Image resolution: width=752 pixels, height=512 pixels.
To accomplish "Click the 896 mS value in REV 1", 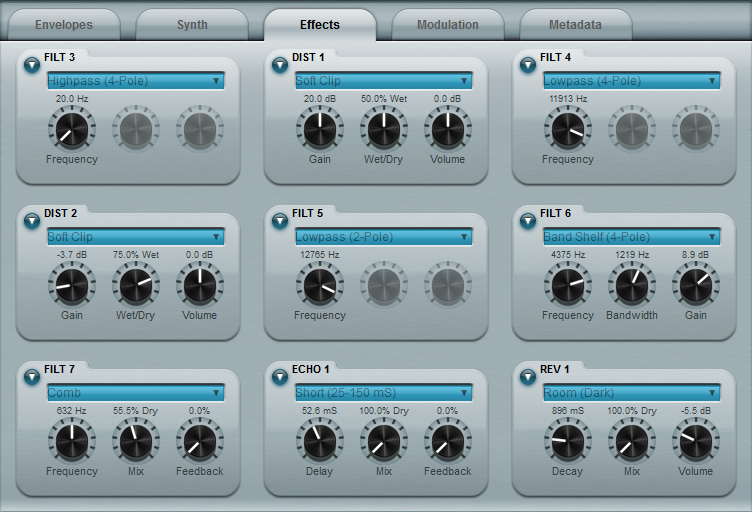I will tap(568, 411).
